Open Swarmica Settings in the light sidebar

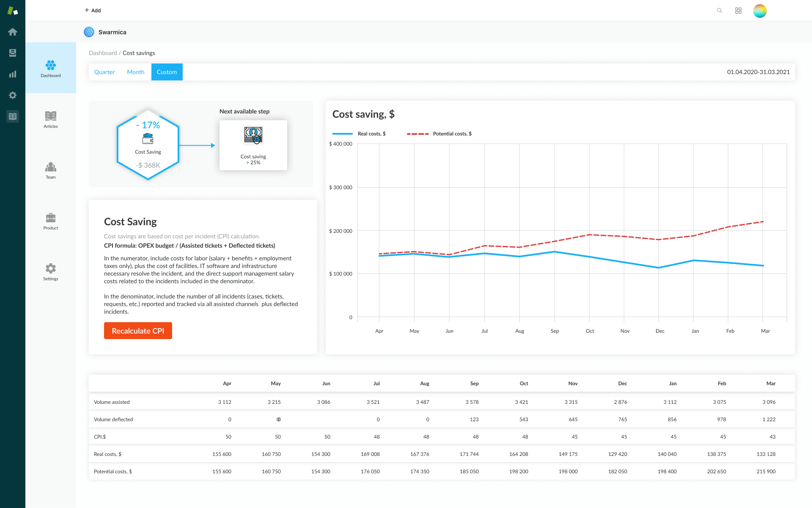(51, 272)
